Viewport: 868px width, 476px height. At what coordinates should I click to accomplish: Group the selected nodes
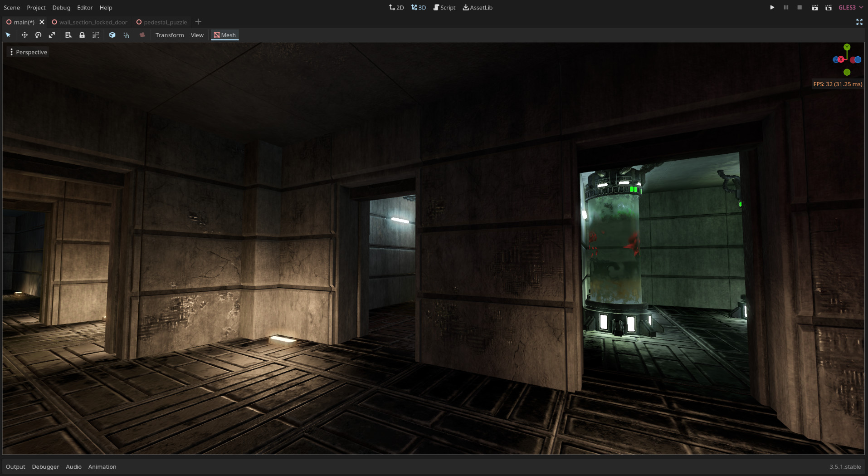(x=96, y=35)
